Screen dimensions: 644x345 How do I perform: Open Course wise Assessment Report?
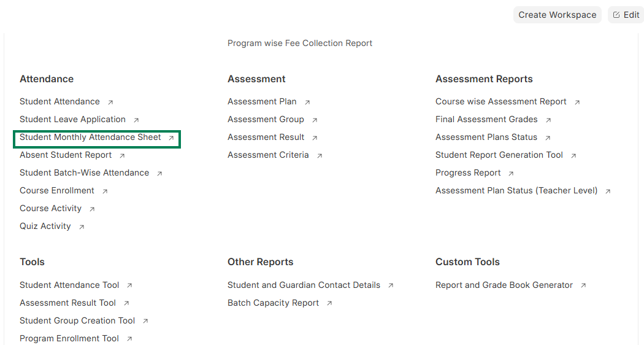pos(500,102)
